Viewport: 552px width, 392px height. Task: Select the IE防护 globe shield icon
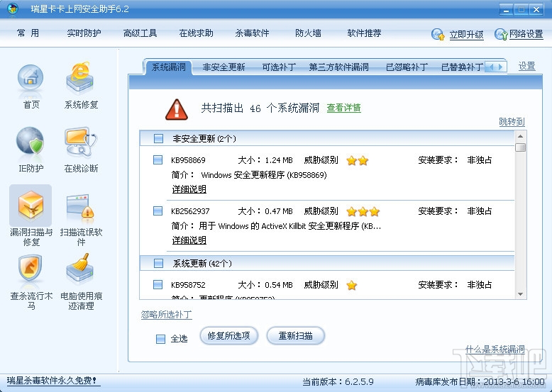pos(31,142)
